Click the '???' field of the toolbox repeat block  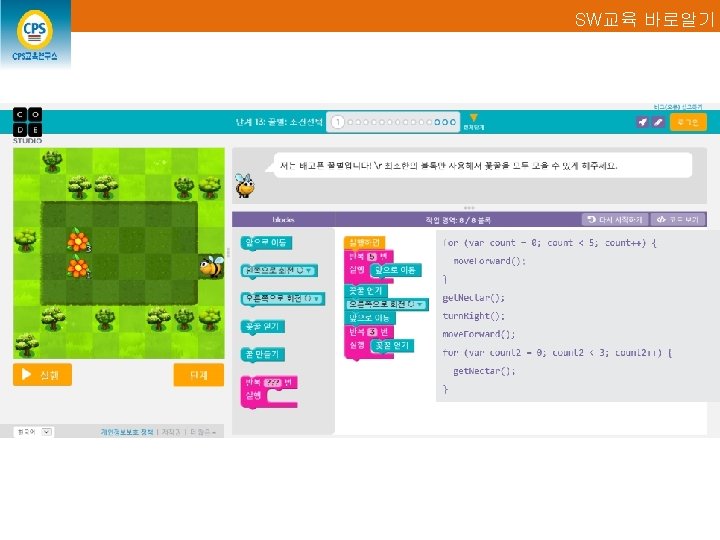[x=273, y=382]
